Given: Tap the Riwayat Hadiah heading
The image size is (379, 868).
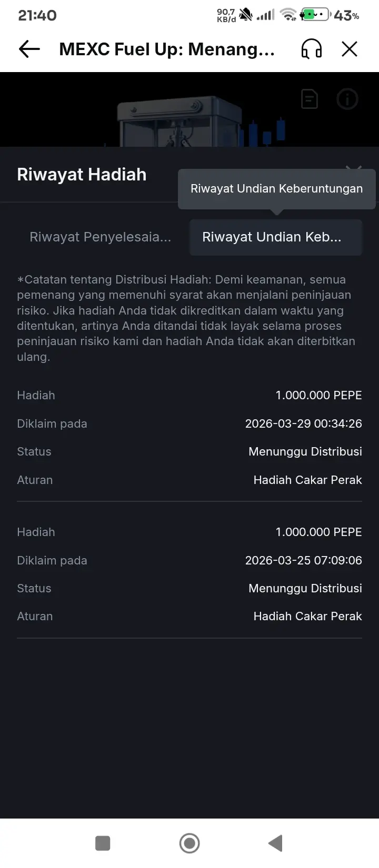Looking at the screenshot, I should pyautogui.click(x=82, y=175).
